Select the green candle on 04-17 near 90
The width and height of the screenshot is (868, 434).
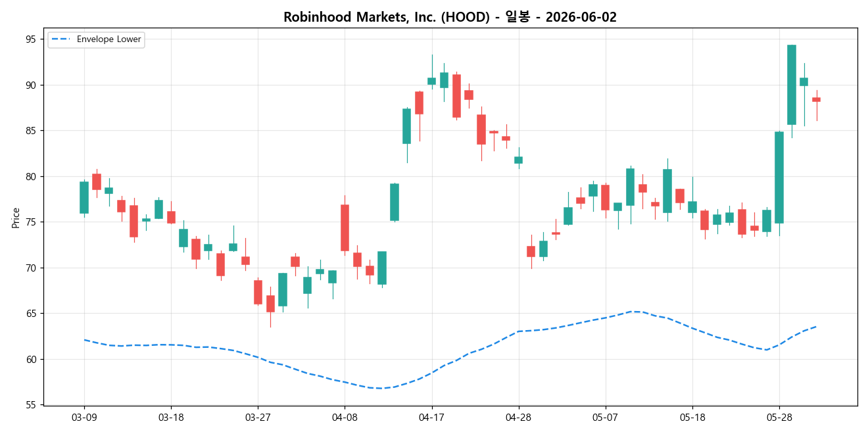click(x=431, y=82)
